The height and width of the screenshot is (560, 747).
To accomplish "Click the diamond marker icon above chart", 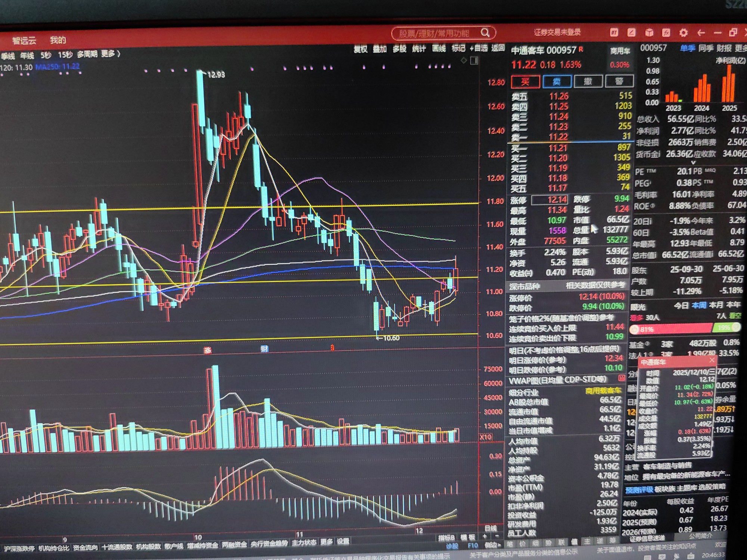I will click(464, 60).
